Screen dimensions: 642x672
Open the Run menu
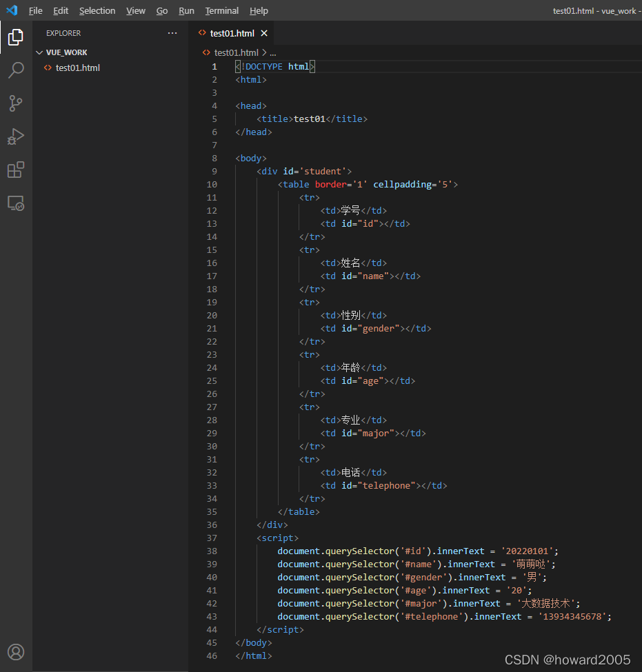[186, 11]
